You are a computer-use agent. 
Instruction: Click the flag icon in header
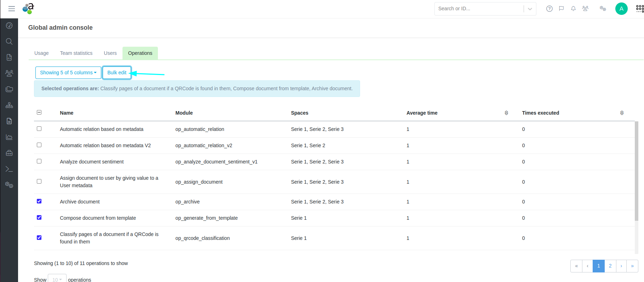pos(561,9)
